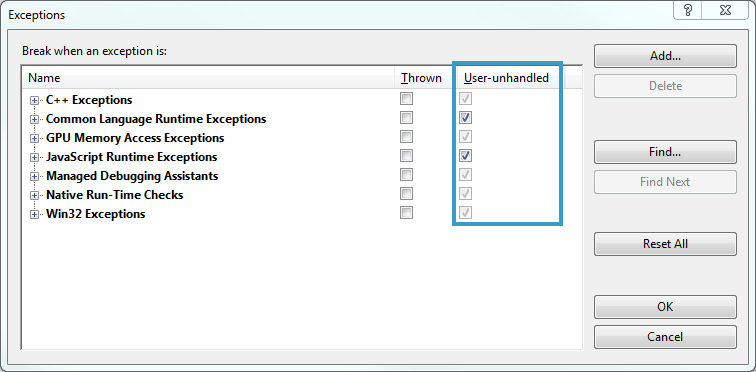Image resolution: width=756 pixels, height=372 pixels.
Task: Uncheck User-unhandled for JavaScript Runtime Exceptions
Action: coord(465,156)
